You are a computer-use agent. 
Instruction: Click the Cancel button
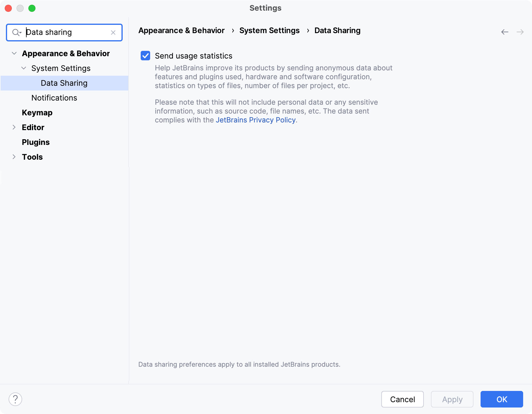(x=402, y=399)
